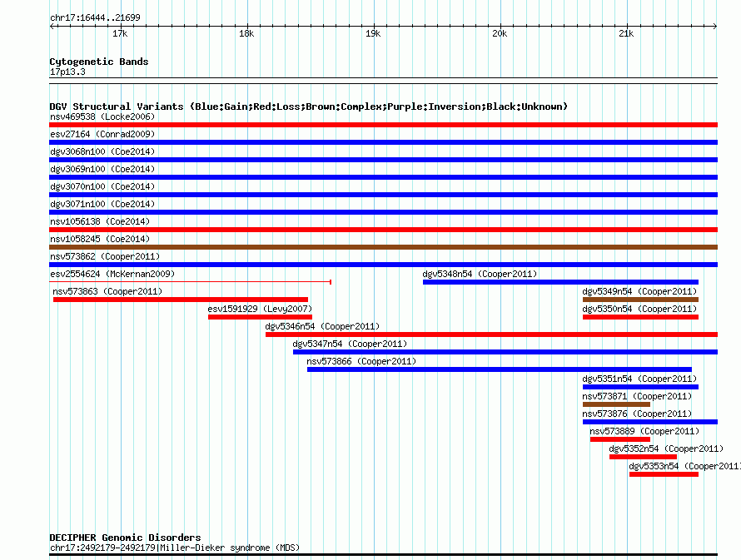
Task: Click the nsv469538 (Locke2006) red loss bar
Action: point(383,125)
